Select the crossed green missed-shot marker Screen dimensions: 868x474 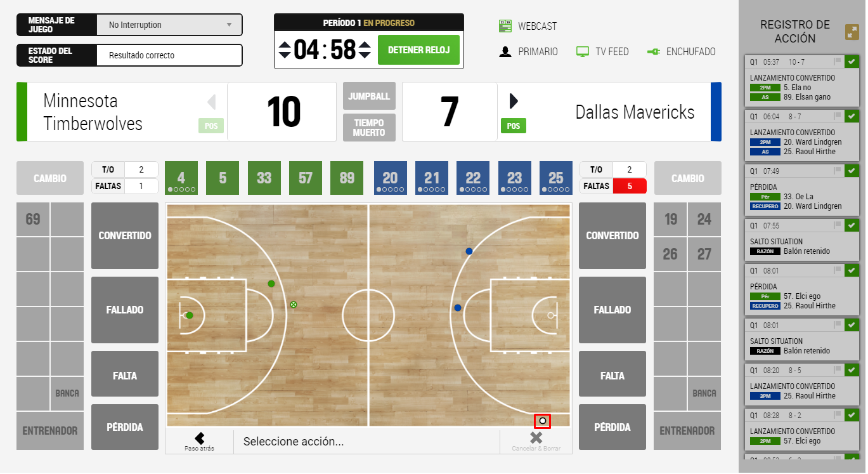point(293,305)
